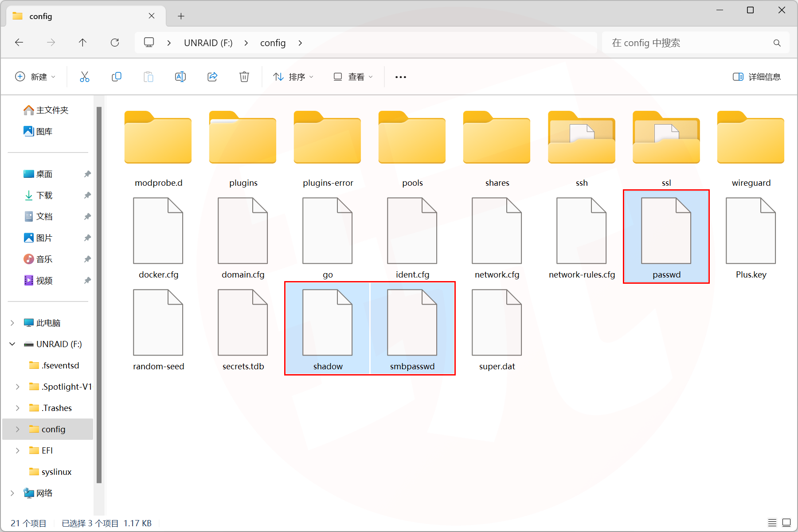Image resolution: width=798 pixels, height=532 pixels.
Task: Click the Copy icon in toolbar
Action: point(117,77)
